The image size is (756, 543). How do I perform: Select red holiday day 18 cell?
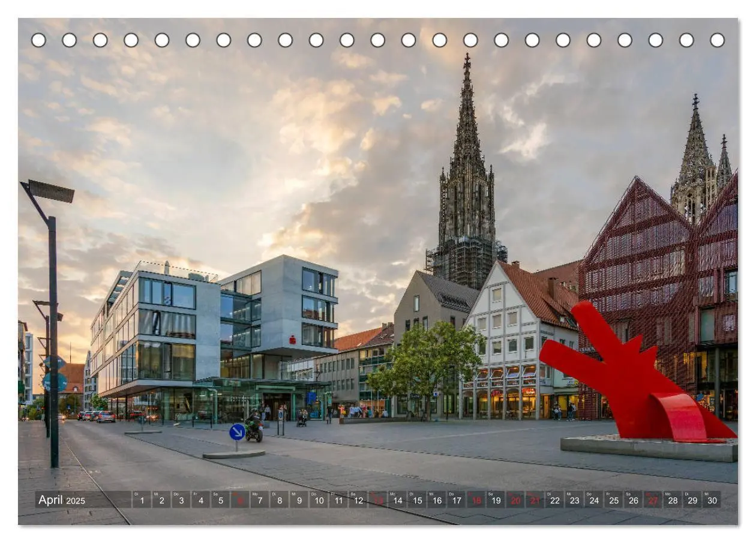point(476,500)
